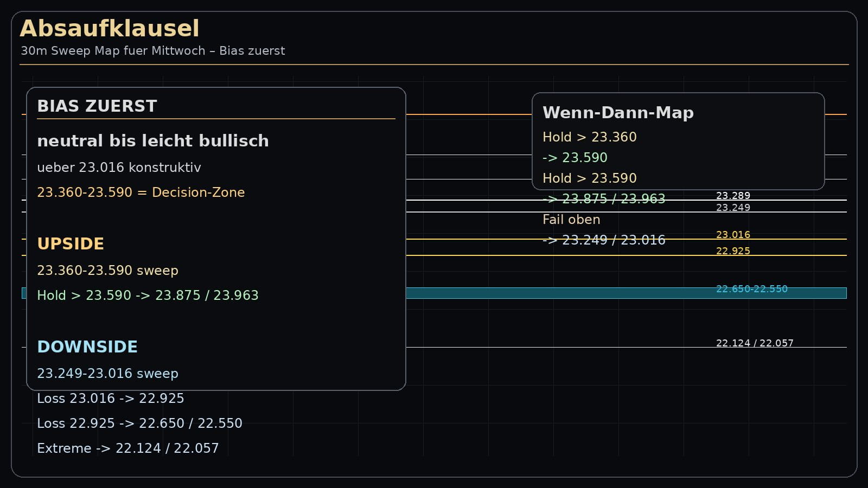Click the teal 22.650-22.550 zone band

(x=542, y=293)
